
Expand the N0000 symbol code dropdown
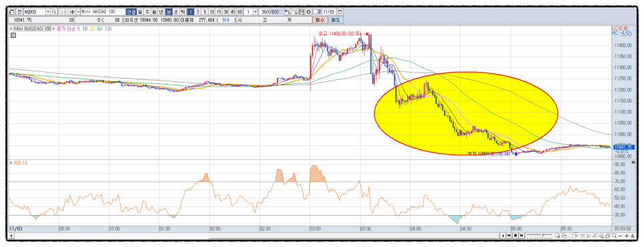tap(47, 11)
